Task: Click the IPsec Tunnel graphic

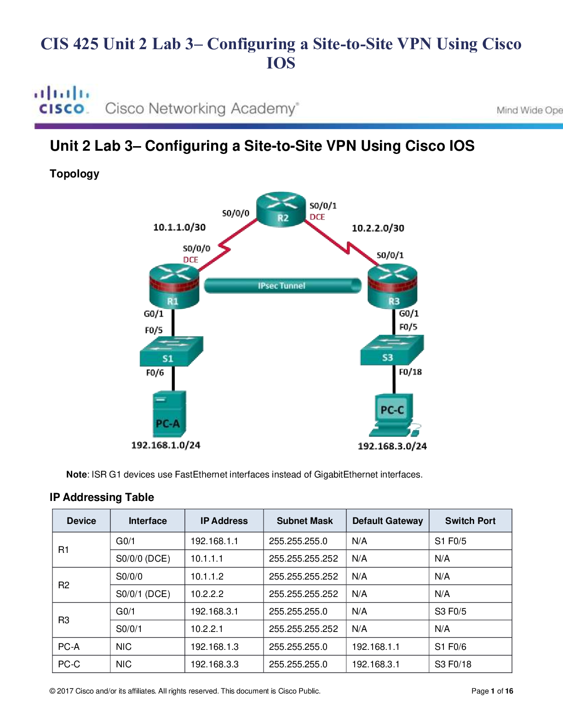Action: coord(282,285)
